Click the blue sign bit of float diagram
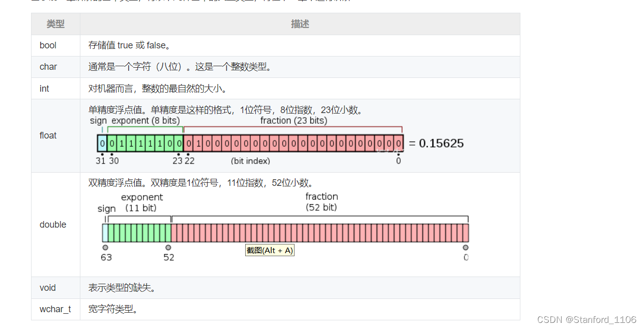 (102, 143)
